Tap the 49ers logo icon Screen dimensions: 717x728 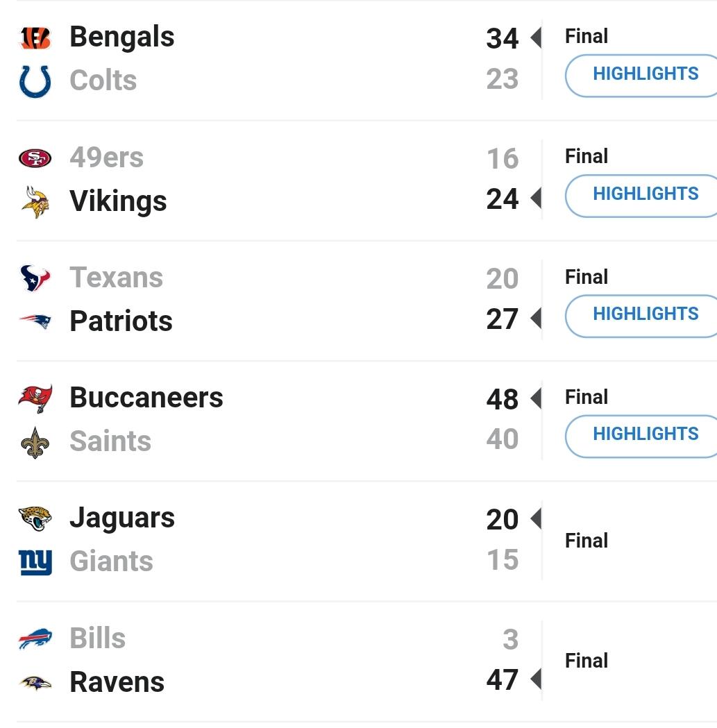(x=35, y=159)
